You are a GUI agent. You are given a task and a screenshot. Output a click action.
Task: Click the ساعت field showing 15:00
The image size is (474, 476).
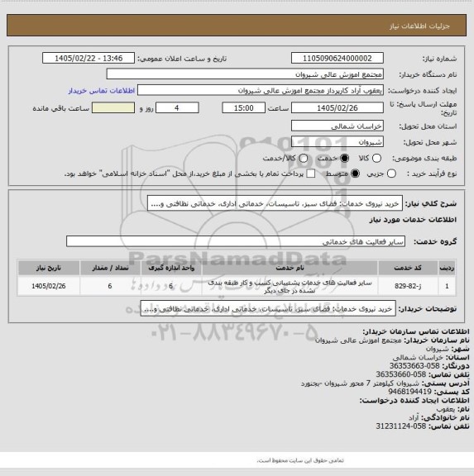click(244, 107)
